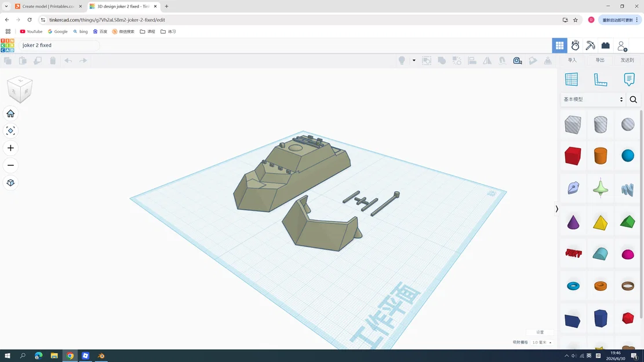644x362 pixels.
Task: Collapse the shapes panel chevron
Action: click(x=557, y=209)
